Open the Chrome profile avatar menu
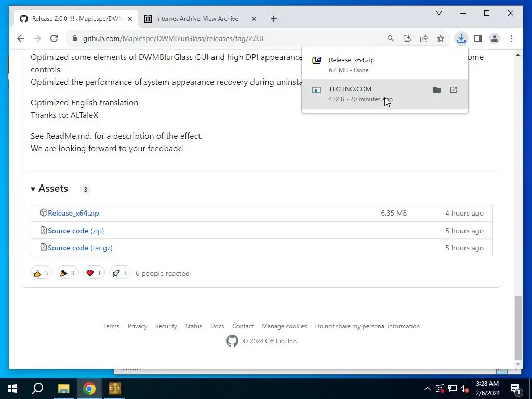Screen dimensions: 532x399 495,38
